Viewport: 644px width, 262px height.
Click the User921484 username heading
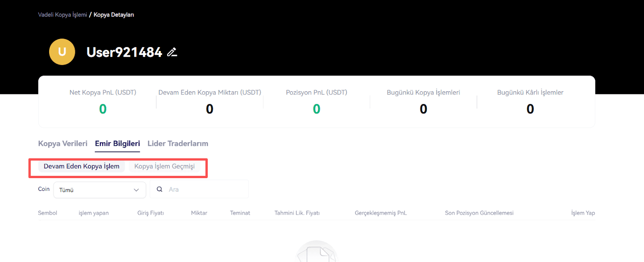124,52
